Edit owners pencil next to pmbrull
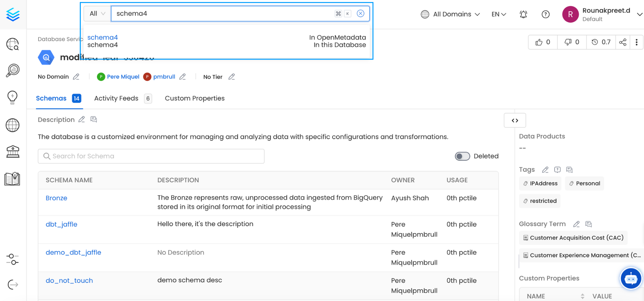Image resolution: width=644 pixels, height=301 pixels. tap(183, 77)
